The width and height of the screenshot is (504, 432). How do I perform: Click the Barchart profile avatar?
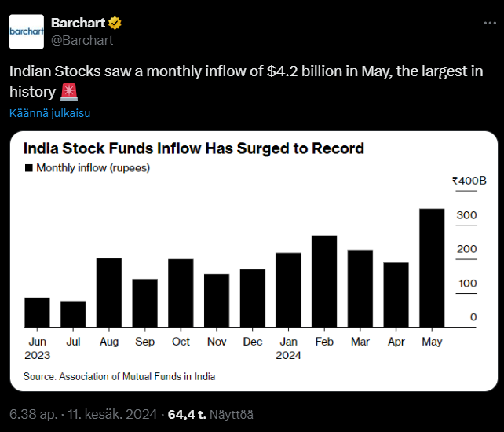coord(27,31)
